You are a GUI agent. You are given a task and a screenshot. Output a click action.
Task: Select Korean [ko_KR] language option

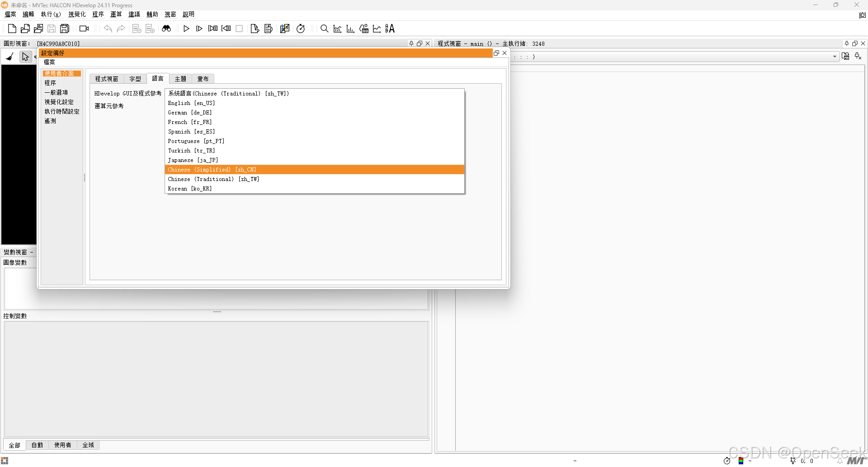coord(189,188)
